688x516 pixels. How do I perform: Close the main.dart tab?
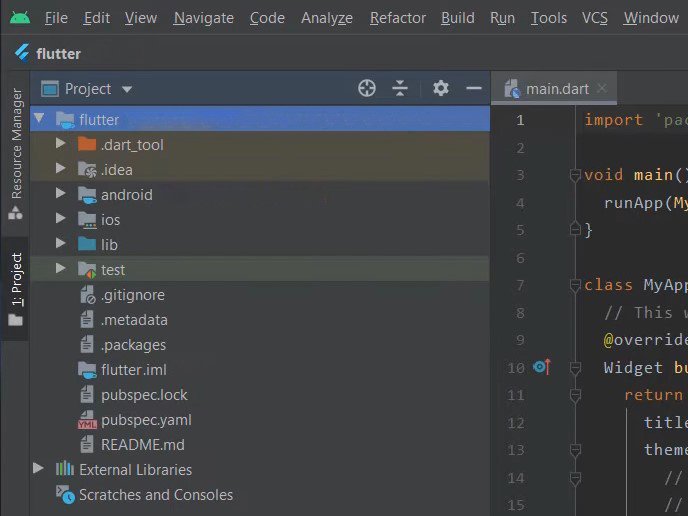pyautogui.click(x=602, y=88)
